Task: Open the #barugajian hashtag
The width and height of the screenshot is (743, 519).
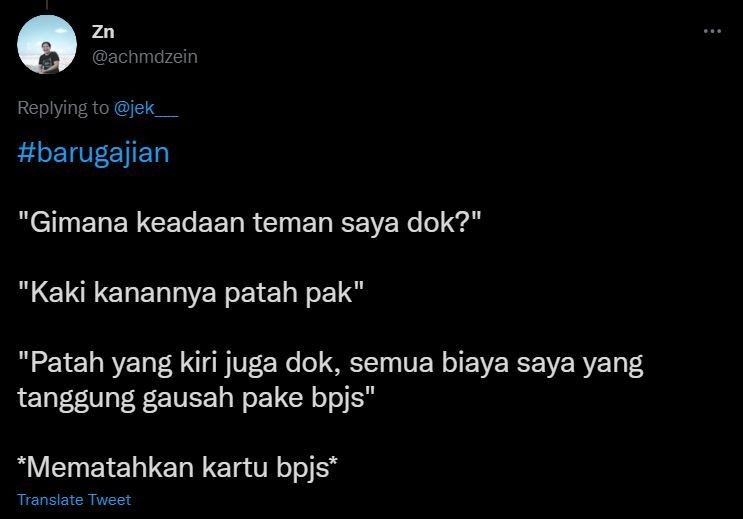Action: coord(93,153)
